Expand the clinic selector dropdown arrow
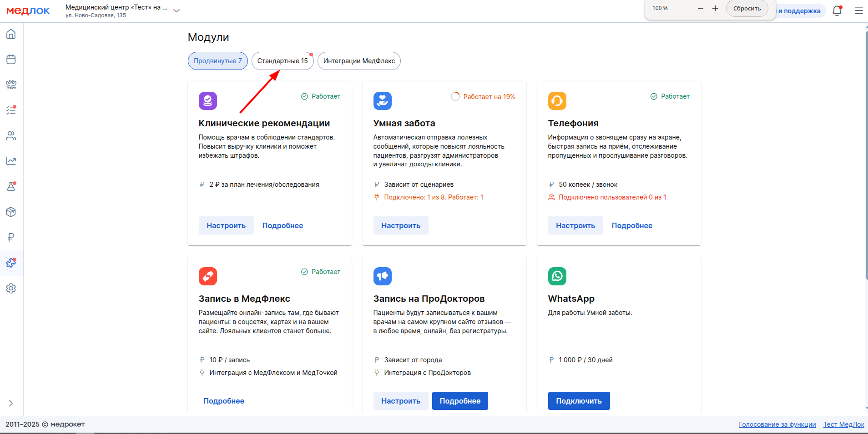The height and width of the screenshot is (434, 868). (177, 10)
